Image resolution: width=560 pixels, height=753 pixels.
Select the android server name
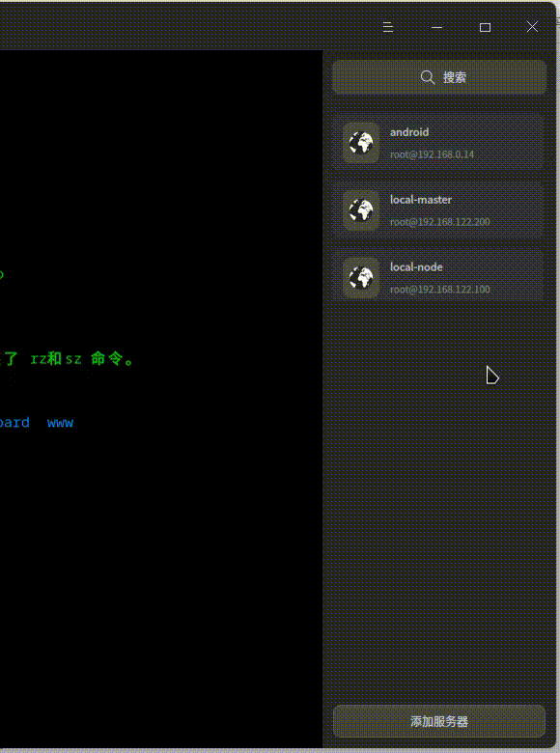[x=409, y=132]
